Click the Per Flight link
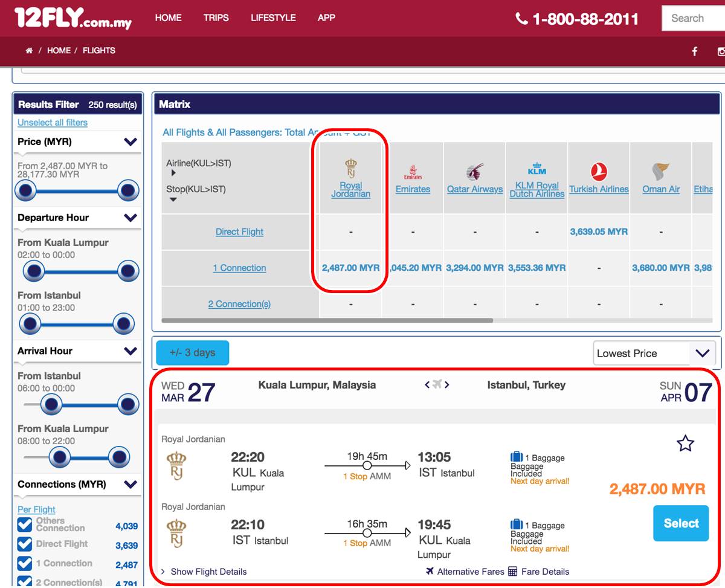 pos(36,509)
